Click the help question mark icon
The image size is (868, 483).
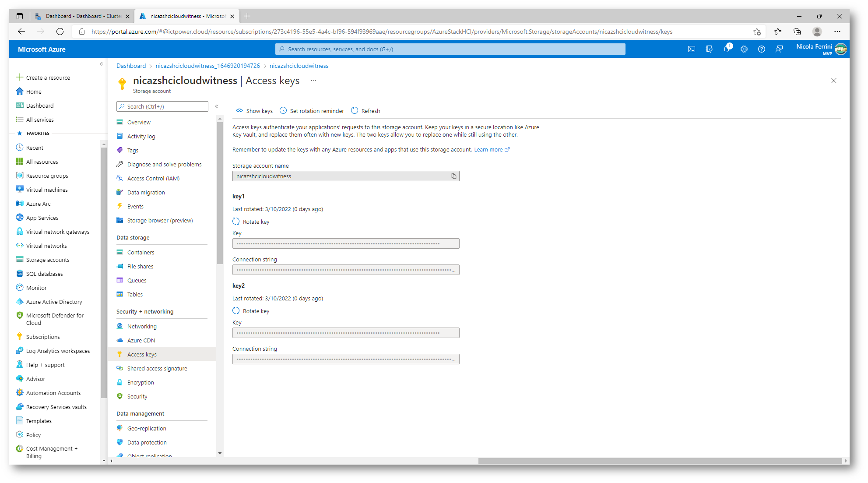point(761,49)
